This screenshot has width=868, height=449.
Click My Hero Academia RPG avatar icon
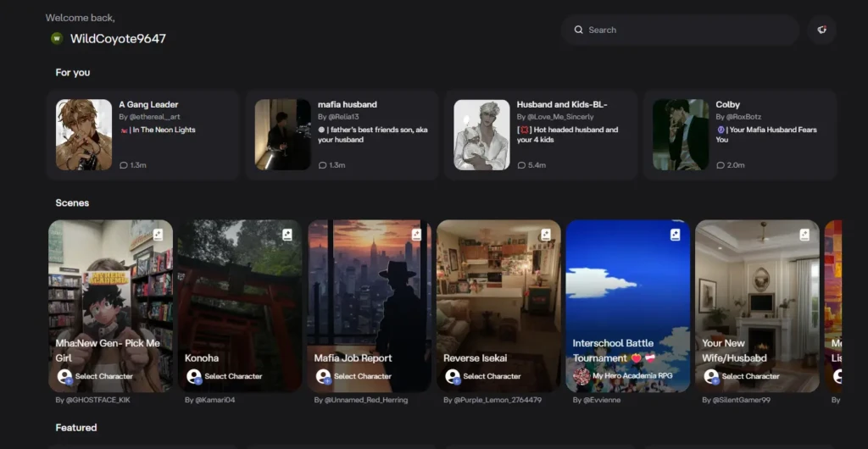pyautogui.click(x=581, y=376)
